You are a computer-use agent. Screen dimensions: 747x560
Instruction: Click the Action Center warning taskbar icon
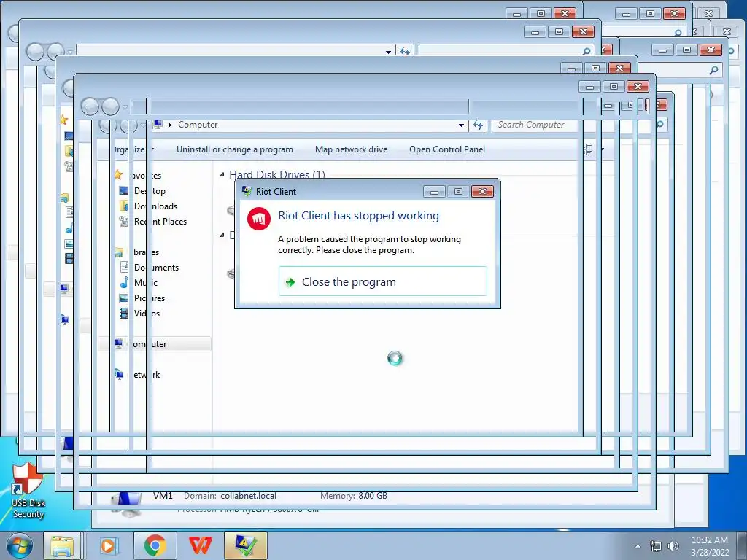pyautogui.click(x=246, y=546)
